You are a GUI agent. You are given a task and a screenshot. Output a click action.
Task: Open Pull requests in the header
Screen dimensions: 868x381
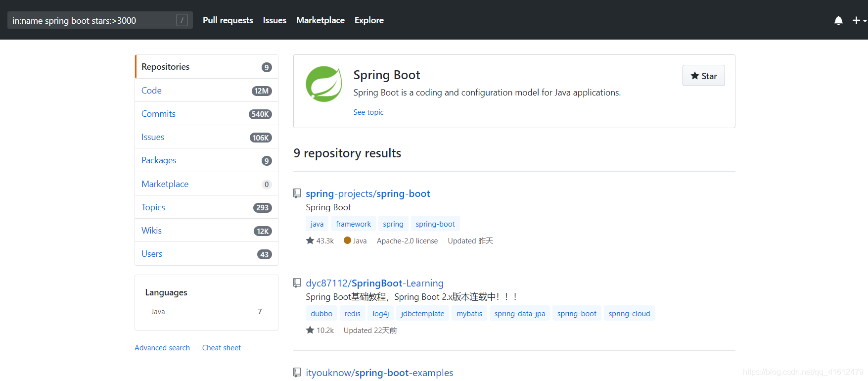[228, 20]
